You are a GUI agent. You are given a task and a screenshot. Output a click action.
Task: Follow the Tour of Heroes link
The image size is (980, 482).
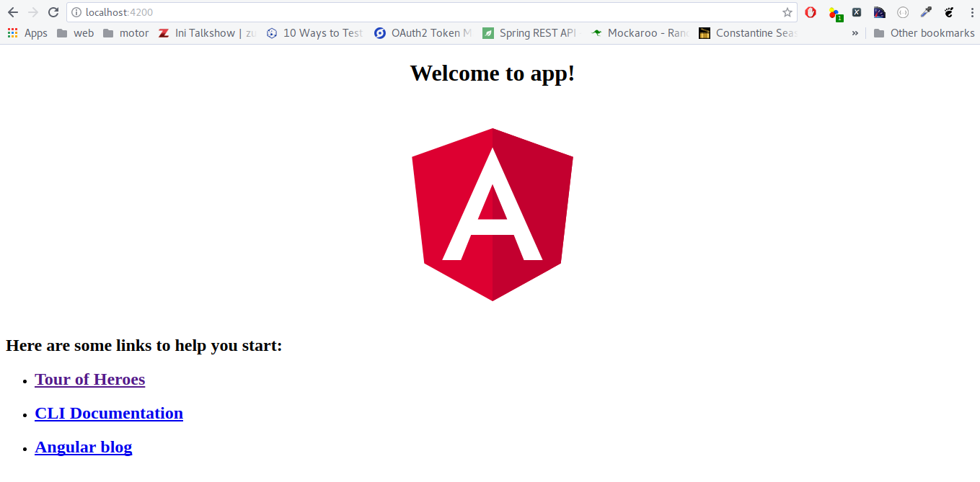pos(89,379)
